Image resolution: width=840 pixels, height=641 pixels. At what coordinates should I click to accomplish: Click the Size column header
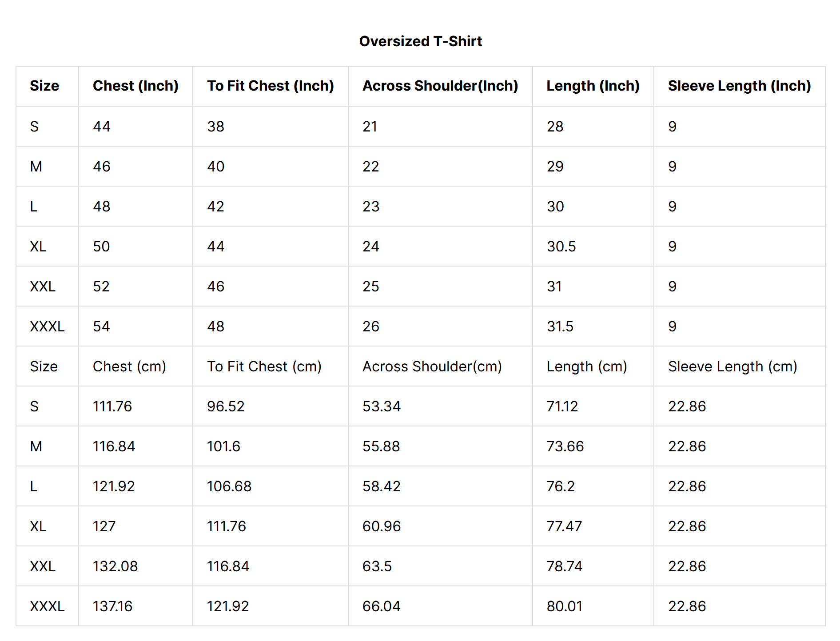coord(44,86)
